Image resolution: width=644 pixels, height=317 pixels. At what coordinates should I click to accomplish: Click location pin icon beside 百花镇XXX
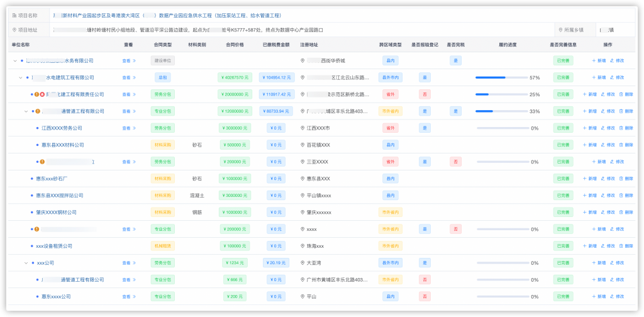click(302, 145)
